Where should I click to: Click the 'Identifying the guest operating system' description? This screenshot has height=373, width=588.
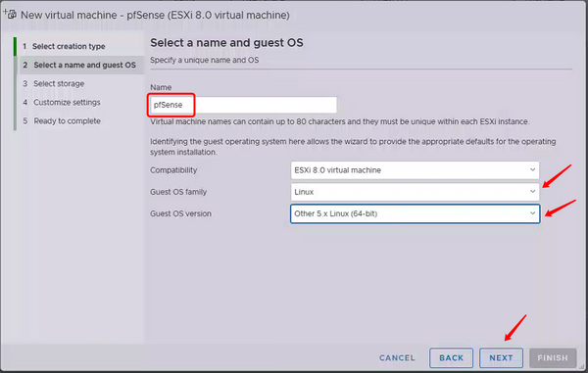coord(353,147)
